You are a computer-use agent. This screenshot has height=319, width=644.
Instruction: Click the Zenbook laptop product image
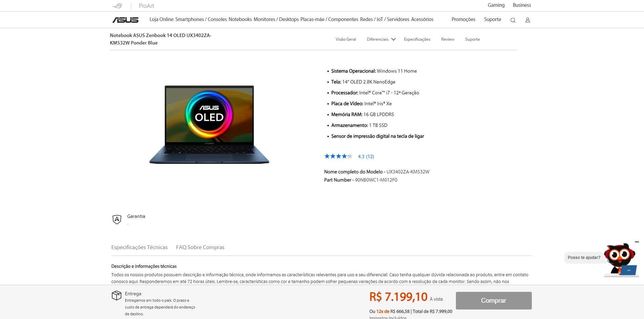point(209,125)
